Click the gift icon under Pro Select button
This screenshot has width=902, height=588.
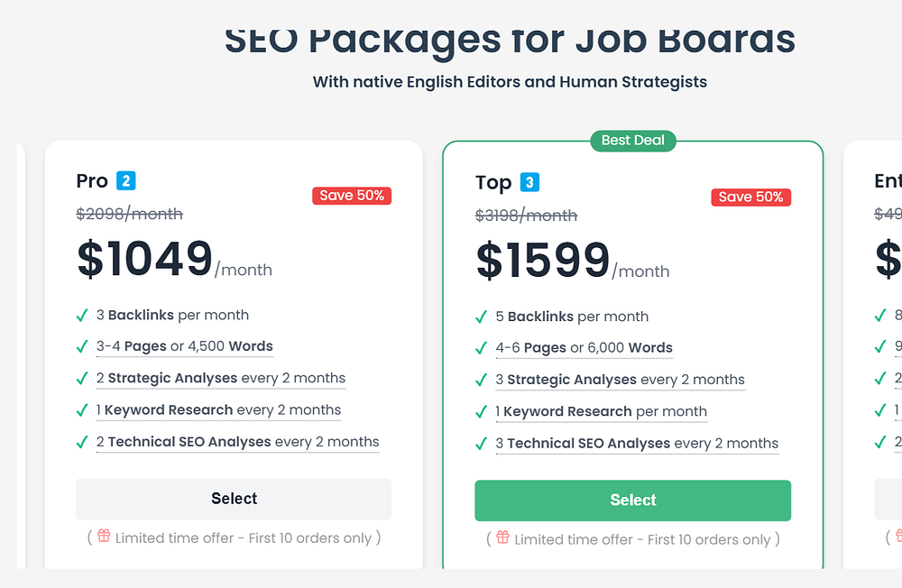tap(104, 537)
